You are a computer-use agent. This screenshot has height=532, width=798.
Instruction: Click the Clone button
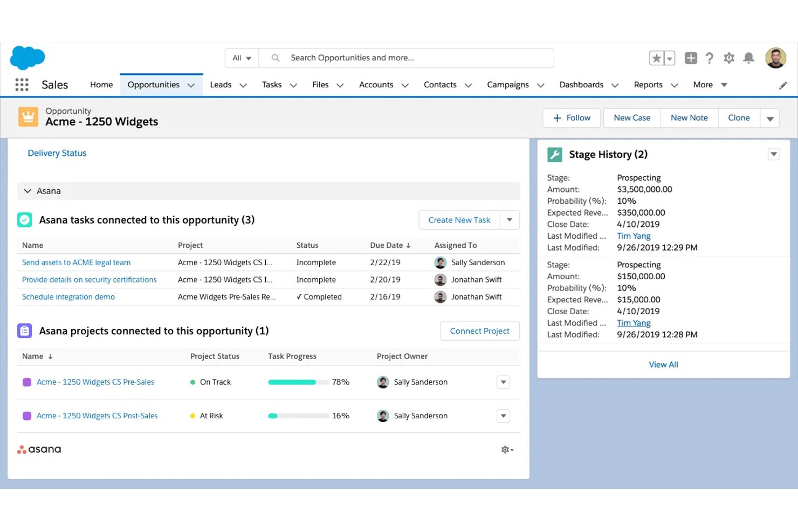[739, 118]
